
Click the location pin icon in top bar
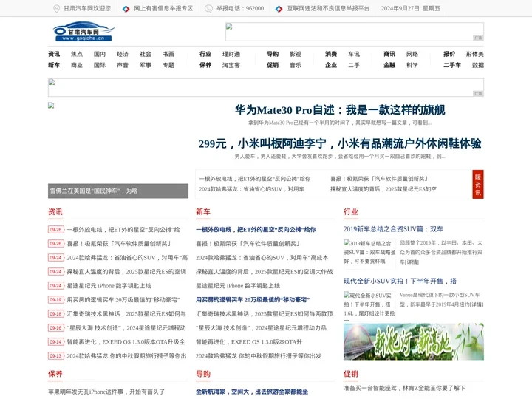coord(57,8)
